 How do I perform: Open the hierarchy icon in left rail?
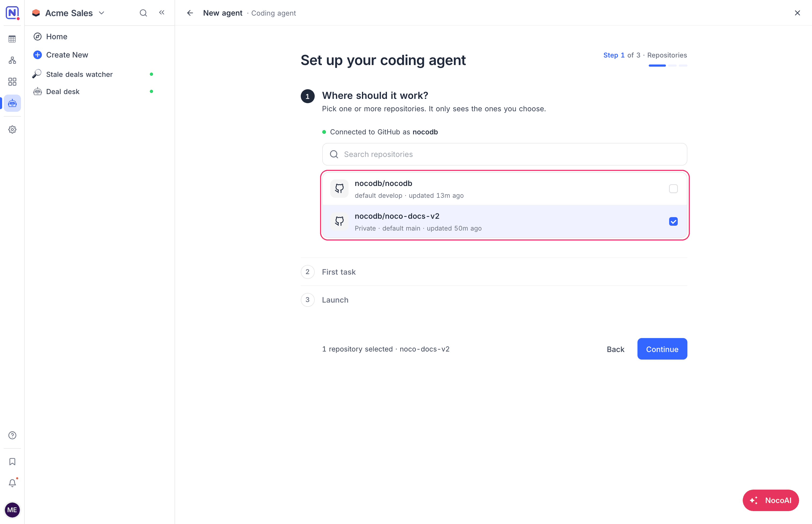coord(12,60)
